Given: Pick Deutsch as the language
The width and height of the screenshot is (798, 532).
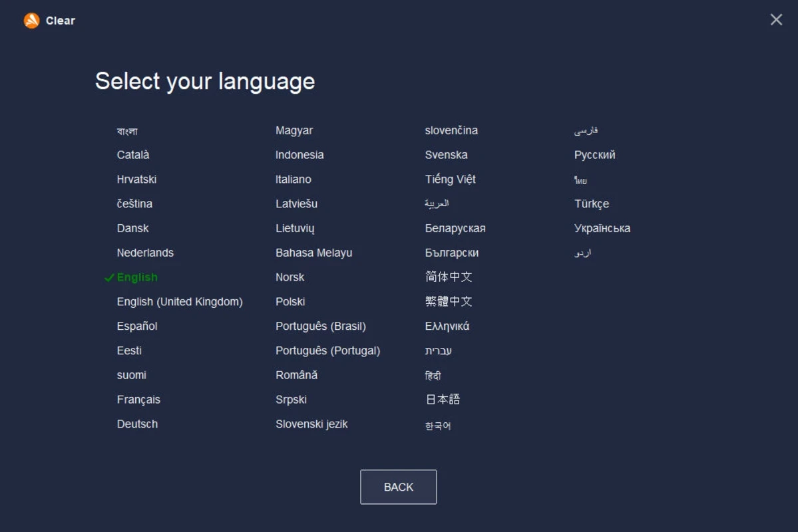Looking at the screenshot, I should pos(137,424).
